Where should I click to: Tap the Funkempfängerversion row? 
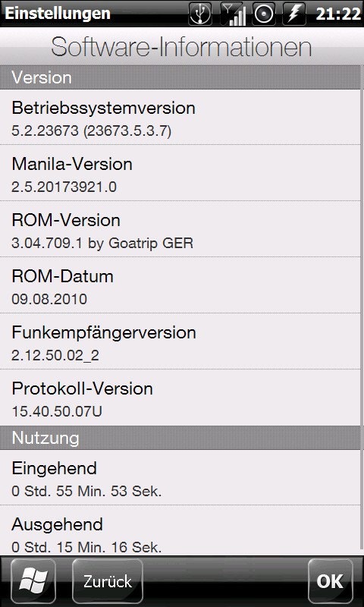[x=180, y=341]
